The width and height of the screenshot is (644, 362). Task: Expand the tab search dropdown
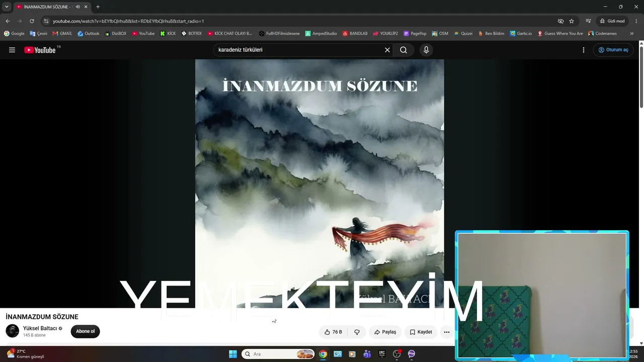pos(7,7)
